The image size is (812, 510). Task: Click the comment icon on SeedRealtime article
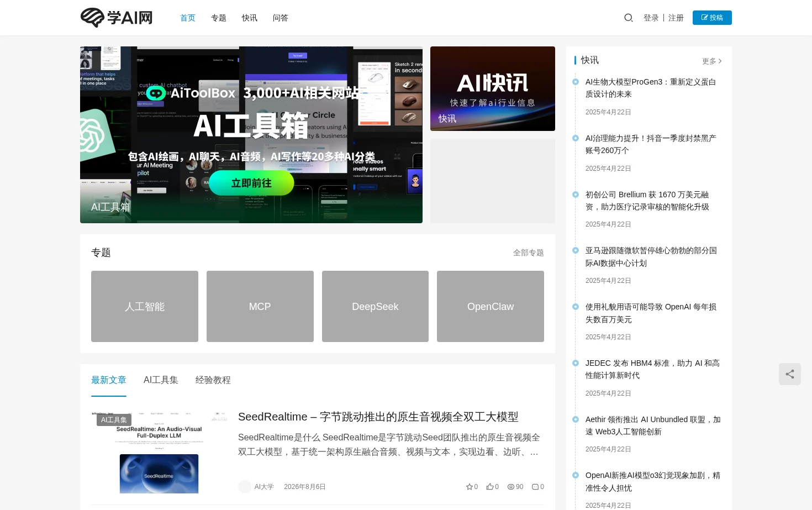(535, 487)
